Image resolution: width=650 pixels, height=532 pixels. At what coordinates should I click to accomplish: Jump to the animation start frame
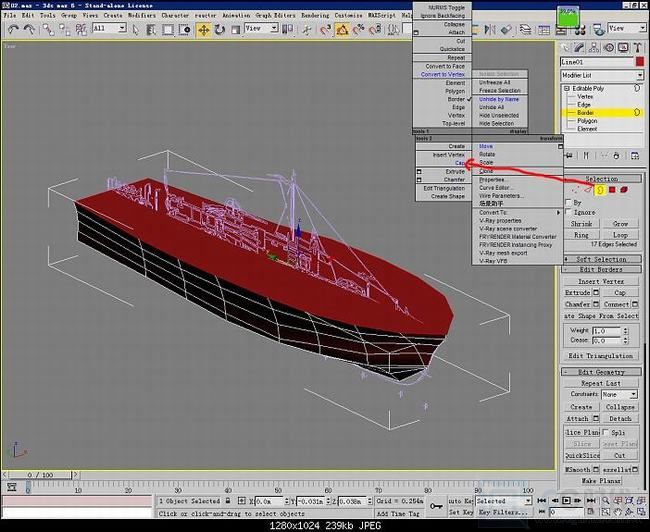(541, 501)
